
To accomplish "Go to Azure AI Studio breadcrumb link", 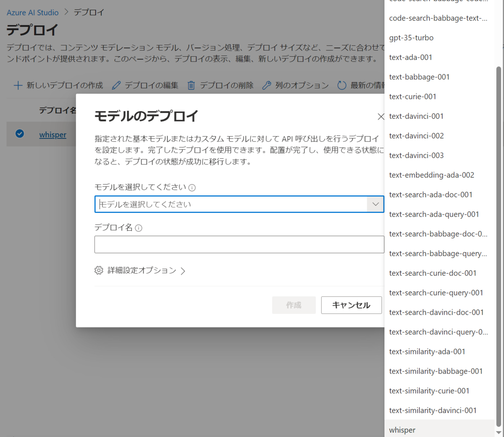I will pyautogui.click(x=33, y=13).
